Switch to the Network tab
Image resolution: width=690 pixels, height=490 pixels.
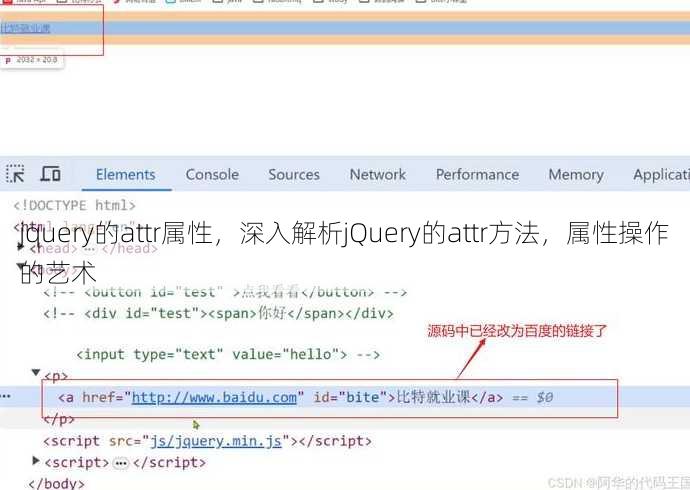[378, 175]
